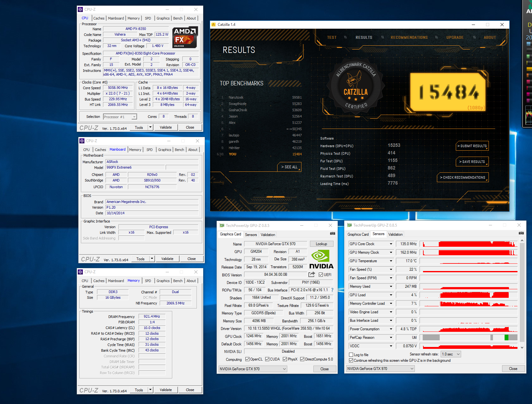Select the YOU row in Top Benchmarks
The width and height of the screenshot is (532, 404).
tap(261, 154)
